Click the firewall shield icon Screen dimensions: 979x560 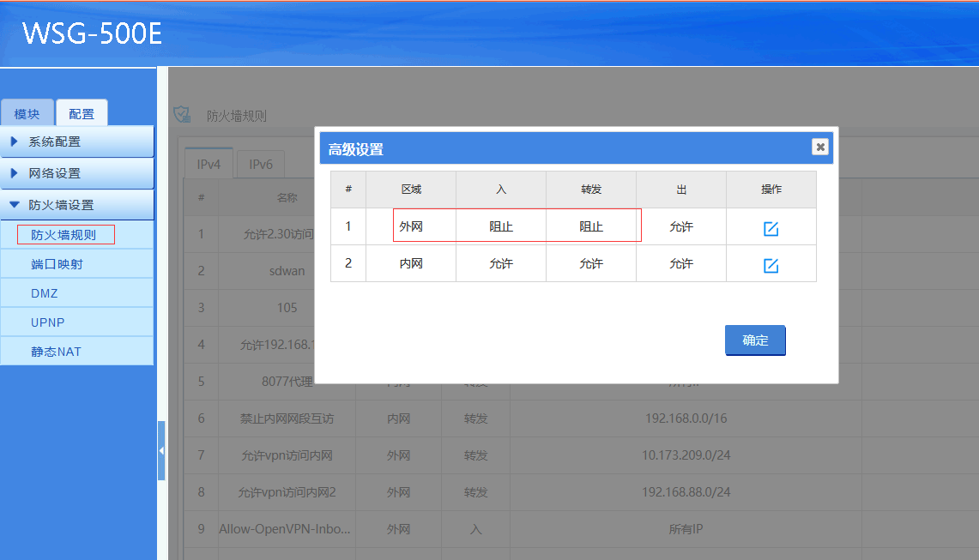tap(182, 115)
